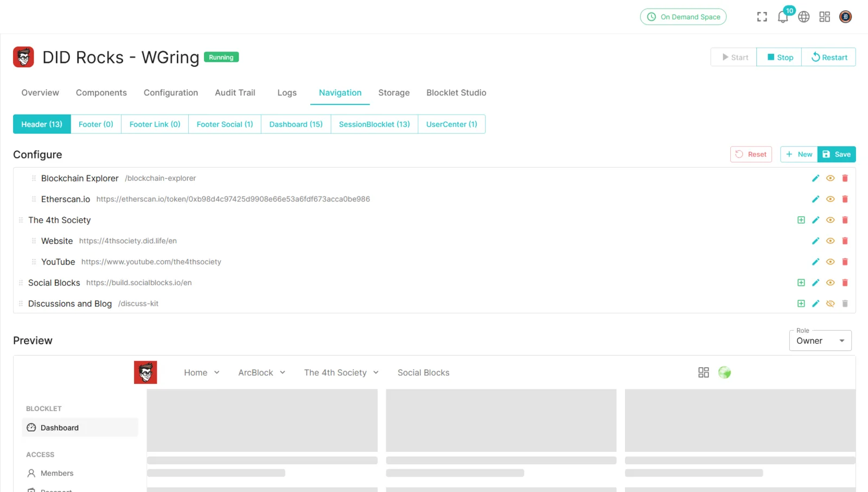Select the Footer Link (0) section
868x492 pixels.
click(155, 124)
